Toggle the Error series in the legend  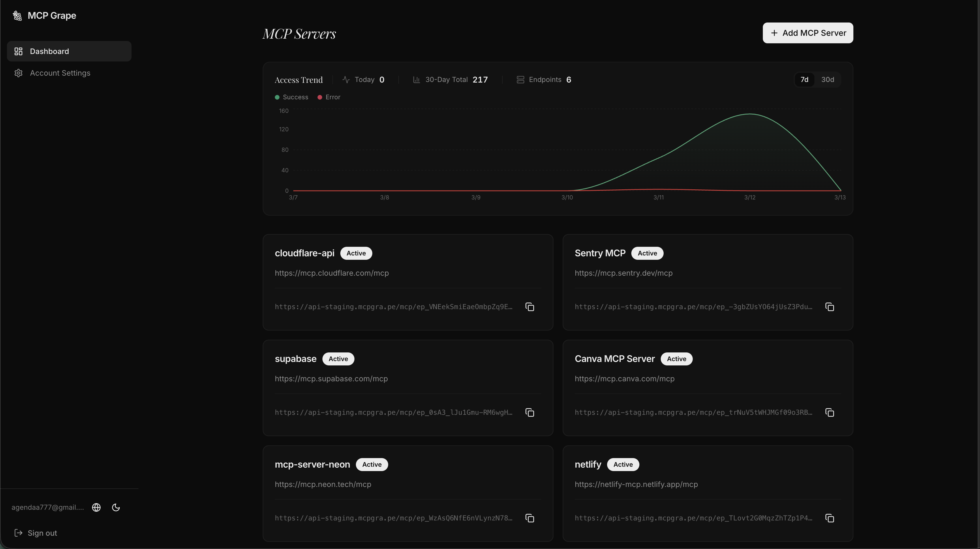(x=328, y=97)
